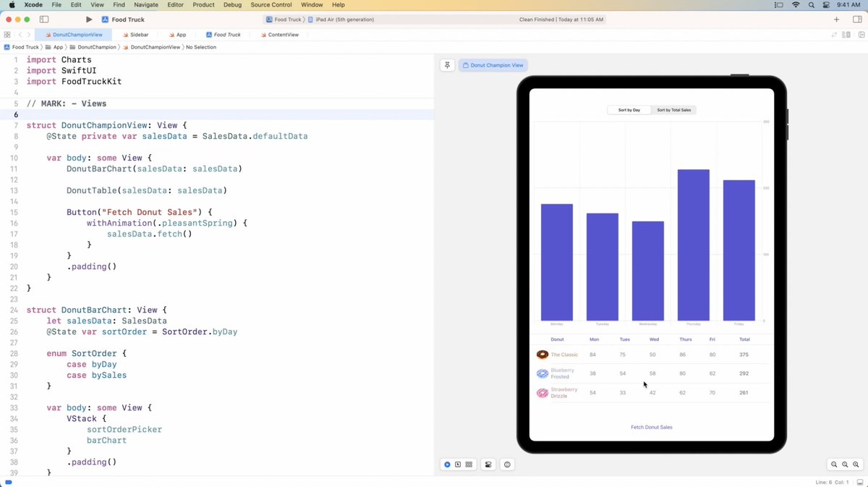The height and width of the screenshot is (487, 868).
Task: Open DonutChampion folder breadcrumb
Action: (x=93, y=47)
